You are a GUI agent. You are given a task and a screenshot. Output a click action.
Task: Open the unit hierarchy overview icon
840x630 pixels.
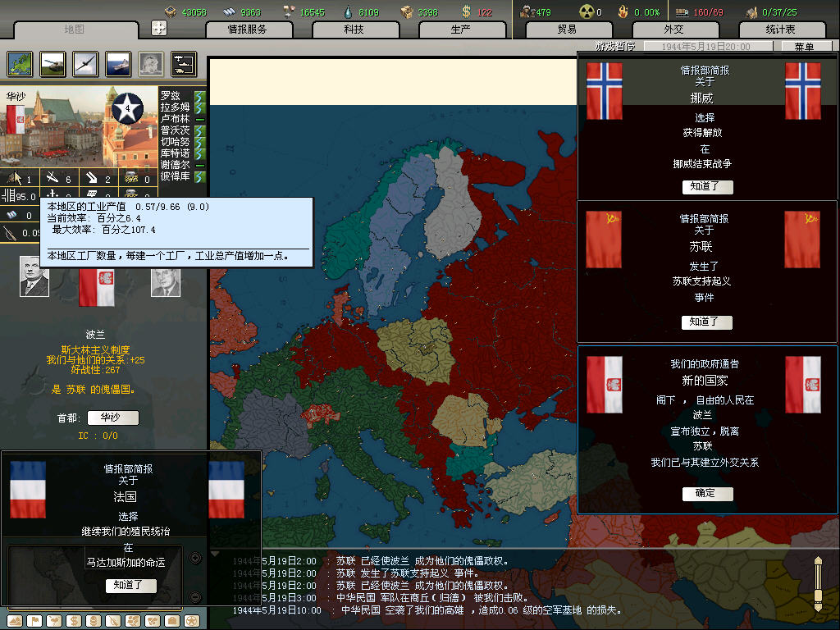pyautogui.click(x=184, y=64)
